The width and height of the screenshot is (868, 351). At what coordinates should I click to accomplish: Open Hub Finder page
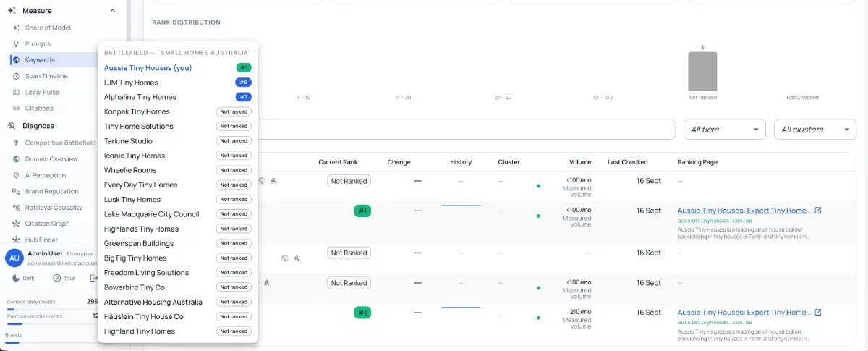(41, 240)
